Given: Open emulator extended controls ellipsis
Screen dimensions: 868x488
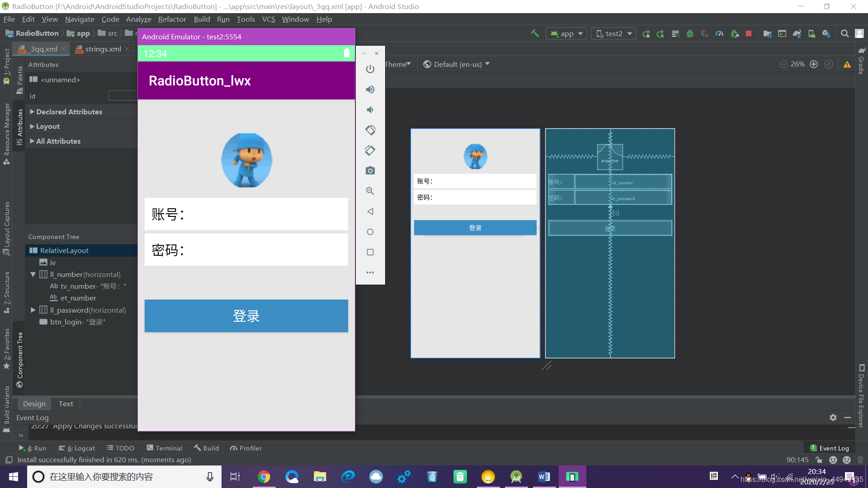Looking at the screenshot, I should point(370,272).
